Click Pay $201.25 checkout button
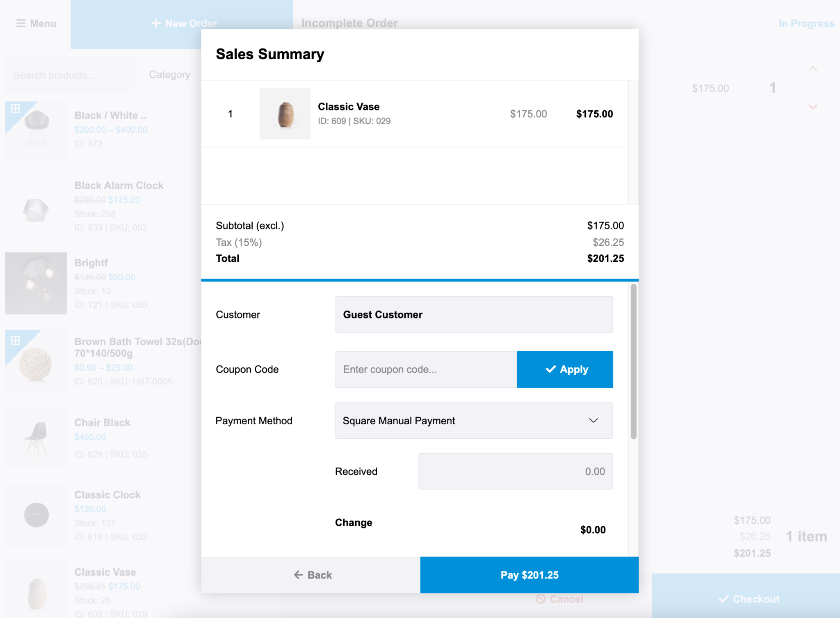Viewport: 840px width, 618px height. point(530,574)
